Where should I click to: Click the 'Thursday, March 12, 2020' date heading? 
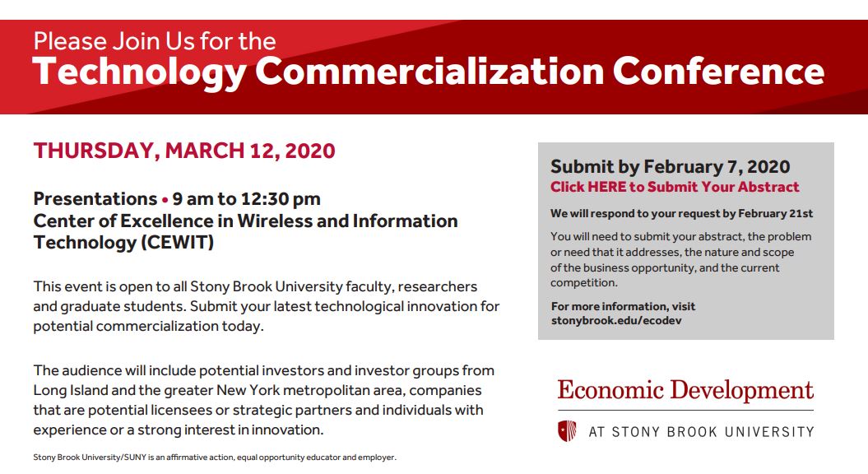pos(184,151)
